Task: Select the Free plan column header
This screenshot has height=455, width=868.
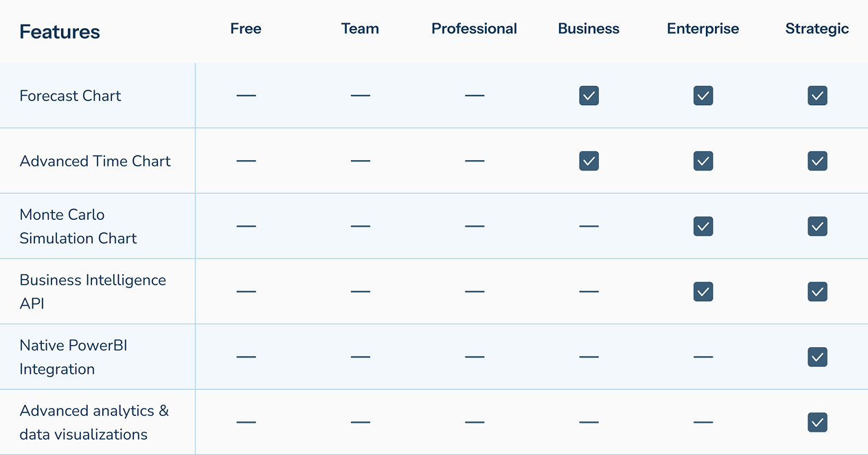Action: 246,29
